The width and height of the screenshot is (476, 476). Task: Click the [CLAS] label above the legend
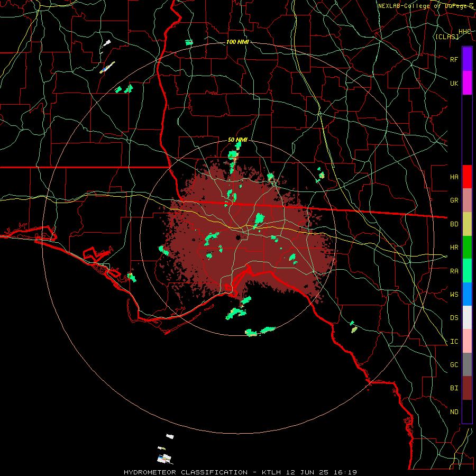(447, 36)
